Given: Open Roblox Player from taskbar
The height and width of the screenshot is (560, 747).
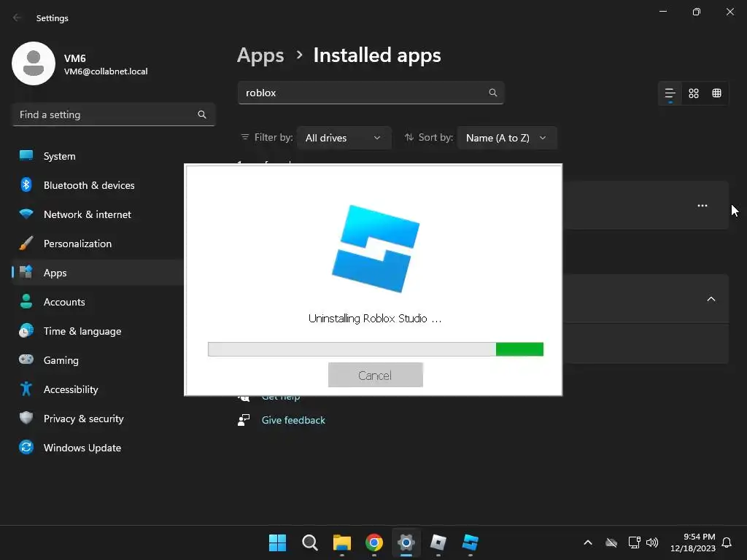Looking at the screenshot, I should click(x=438, y=542).
